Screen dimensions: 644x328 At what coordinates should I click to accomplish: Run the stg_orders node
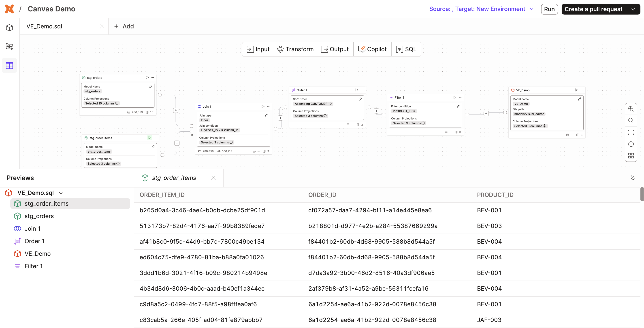coord(147,77)
